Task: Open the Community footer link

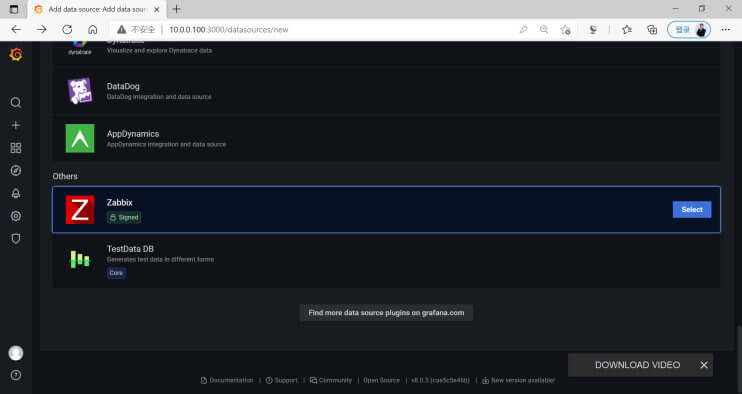Action: pos(331,380)
